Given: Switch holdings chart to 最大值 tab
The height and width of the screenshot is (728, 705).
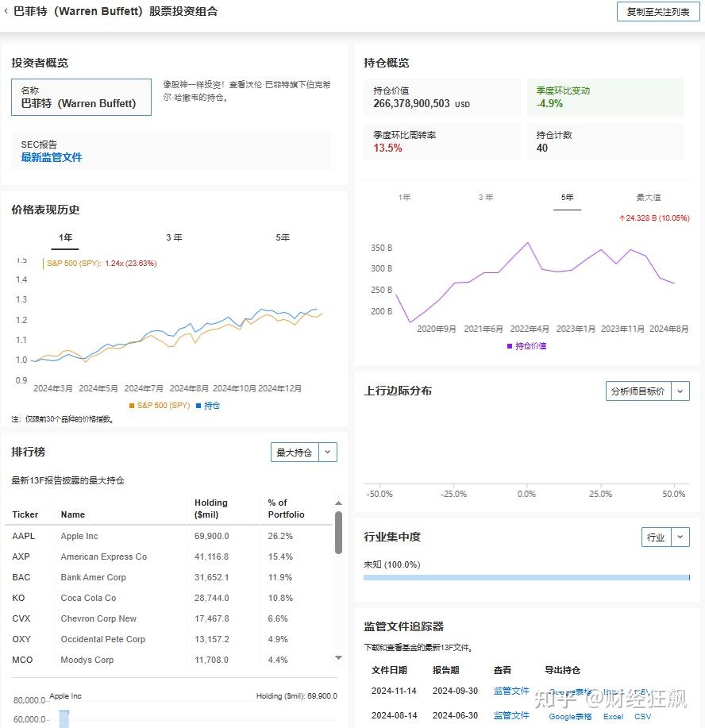Looking at the screenshot, I should click(649, 198).
